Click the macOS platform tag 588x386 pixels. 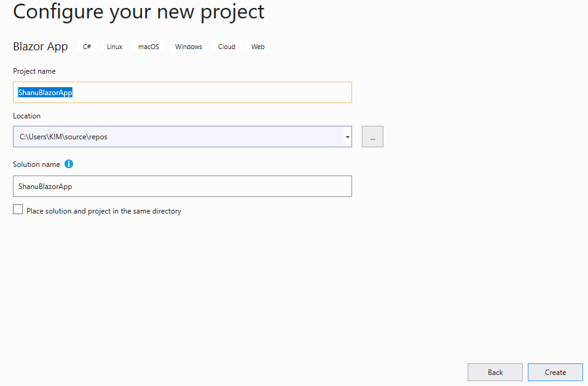tap(149, 47)
